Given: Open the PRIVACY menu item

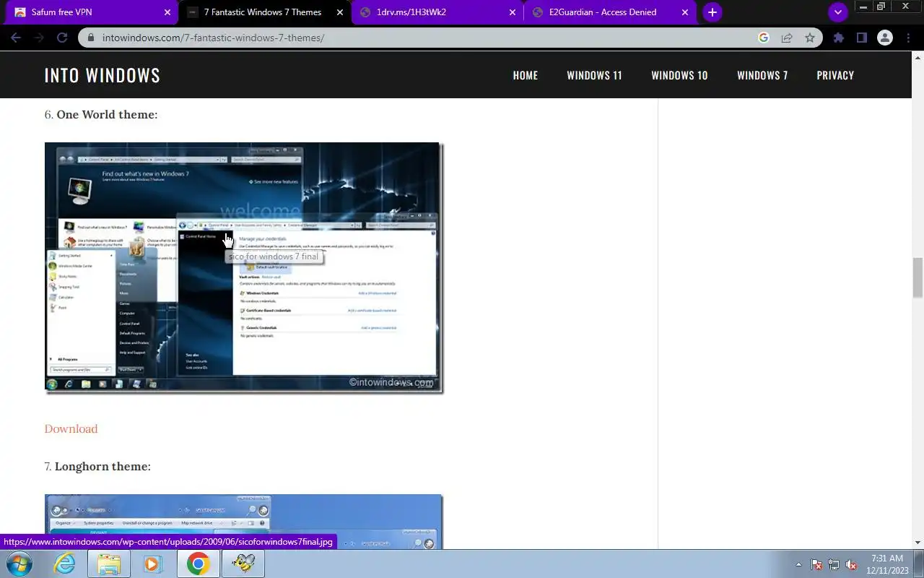Looking at the screenshot, I should tap(835, 75).
